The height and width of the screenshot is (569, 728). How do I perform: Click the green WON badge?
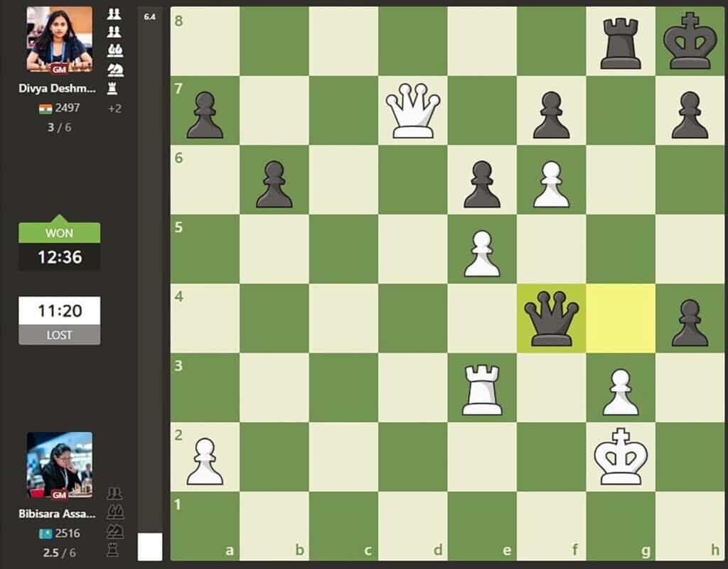click(60, 233)
